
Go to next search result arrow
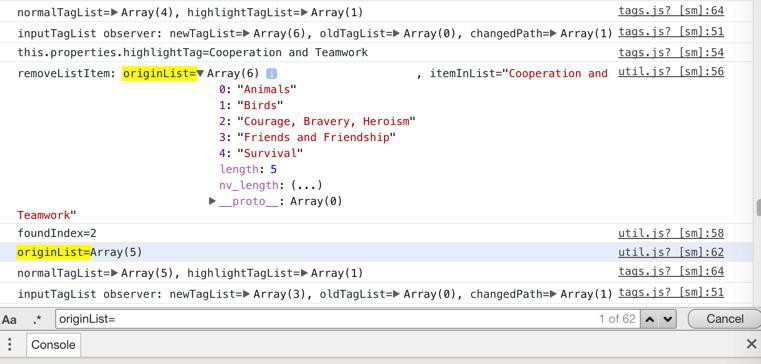668,319
